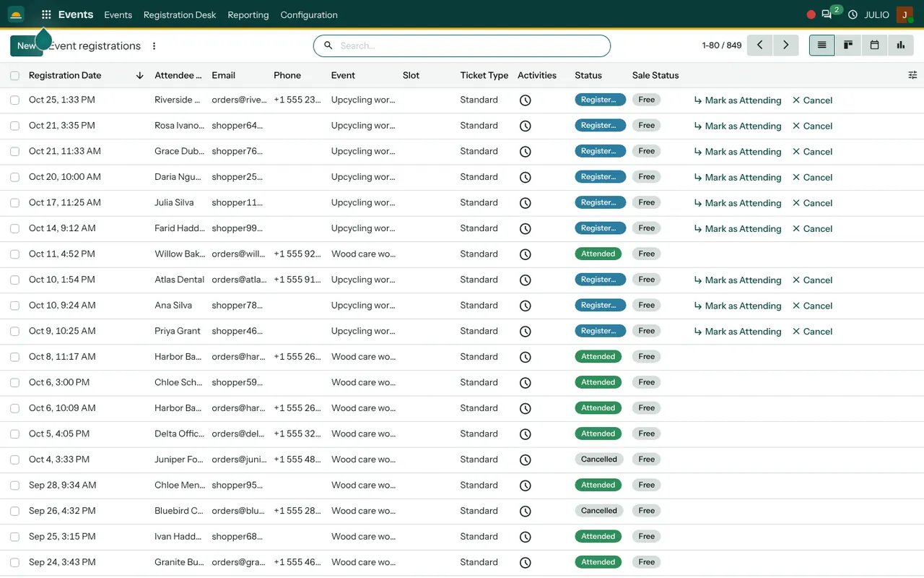Open the user avatar J menu
Screen dimensions: 924x578
point(905,14)
